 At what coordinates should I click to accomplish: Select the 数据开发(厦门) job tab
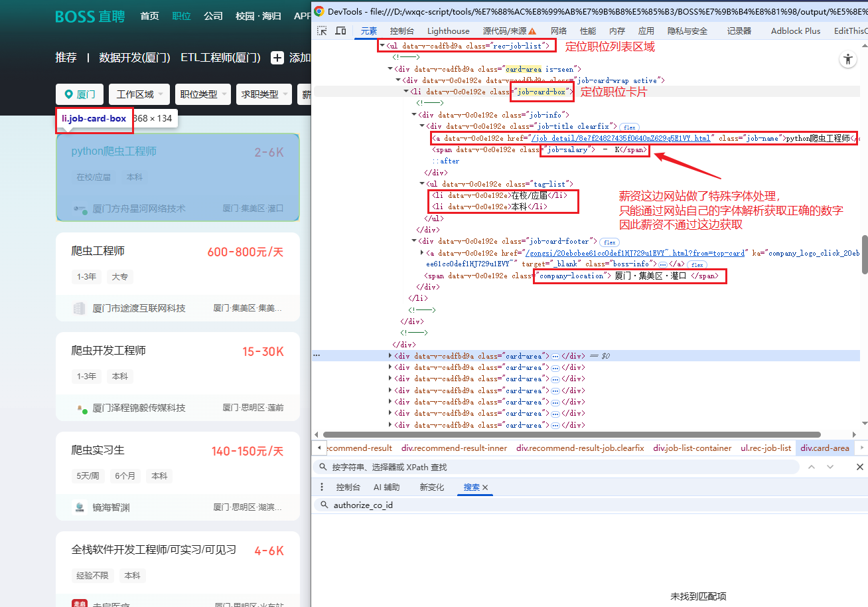(x=135, y=58)
